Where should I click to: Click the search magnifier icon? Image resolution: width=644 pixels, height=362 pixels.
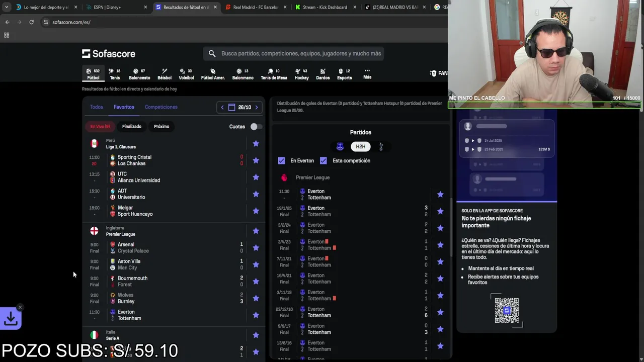pos(212,53)
